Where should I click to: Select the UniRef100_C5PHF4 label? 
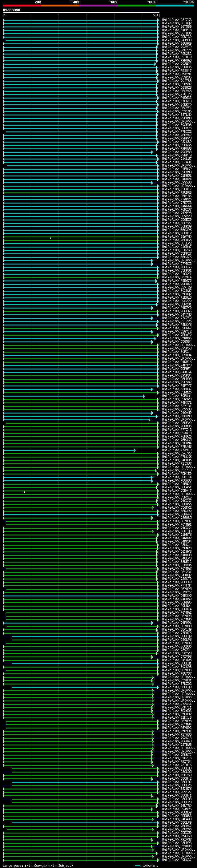pyautogui.click(x=177, y=369)
